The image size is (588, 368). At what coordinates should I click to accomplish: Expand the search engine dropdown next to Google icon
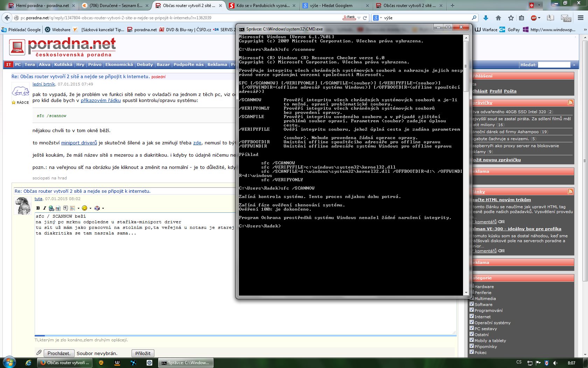coord(381,18)
